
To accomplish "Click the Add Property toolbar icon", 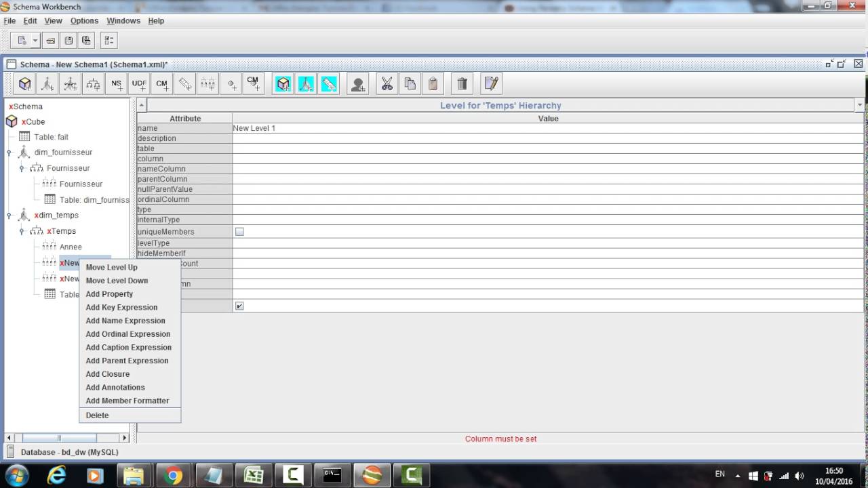I will tap(231, 84).
